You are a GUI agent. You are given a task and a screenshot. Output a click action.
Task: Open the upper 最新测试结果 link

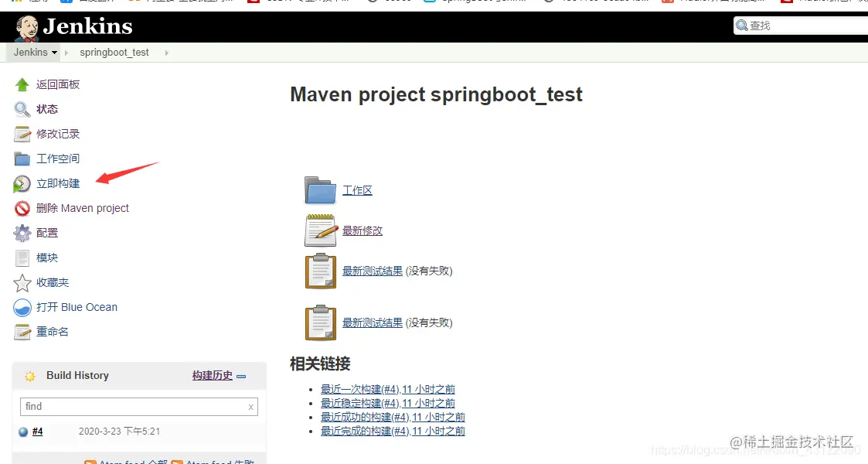372,271
